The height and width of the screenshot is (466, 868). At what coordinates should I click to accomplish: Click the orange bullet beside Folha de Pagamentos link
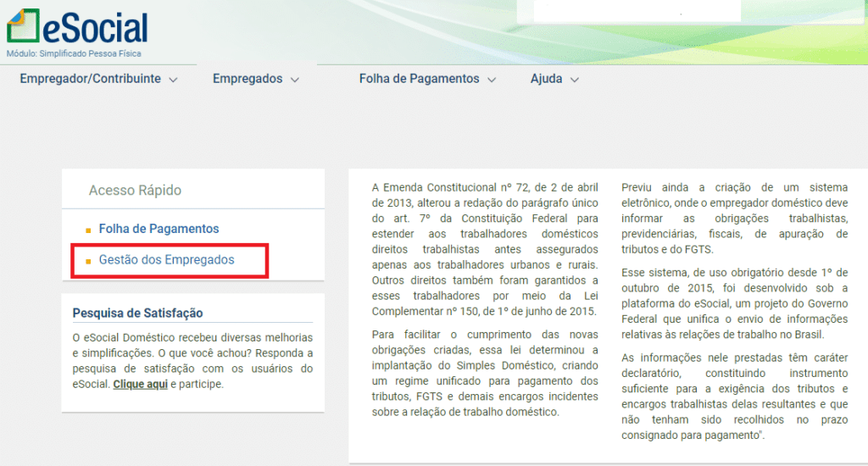(x=88, y=230)
